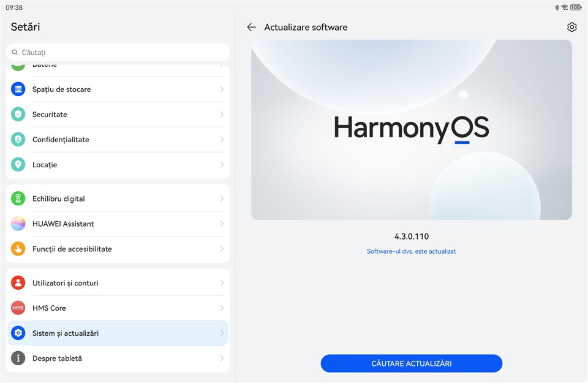The width and height of the screenshot is (588, 383).
Task: Click the Locație pin icon
Action: coord(18,165)
